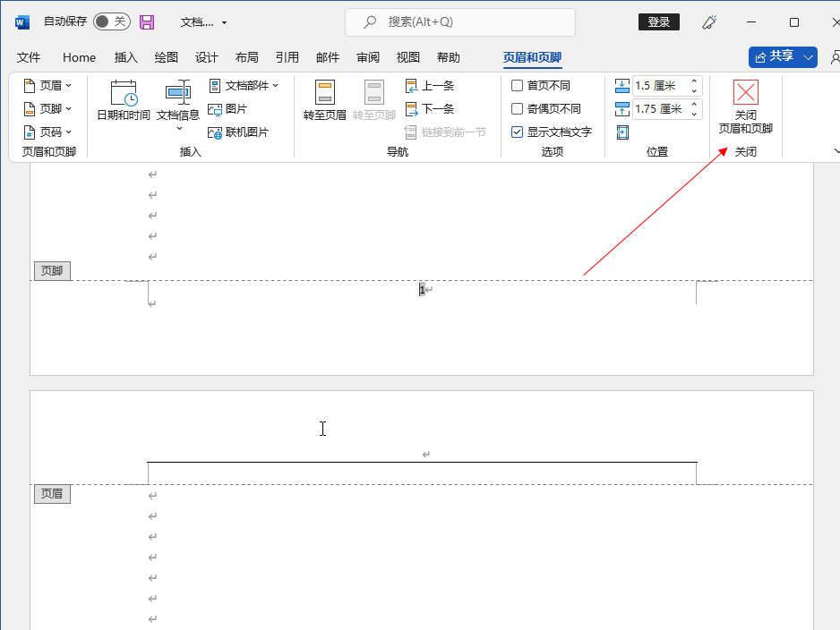Decrease the 1.75 厘米 footer distance
The height and width of the screenshot is (630, 840).
point(694,114)
